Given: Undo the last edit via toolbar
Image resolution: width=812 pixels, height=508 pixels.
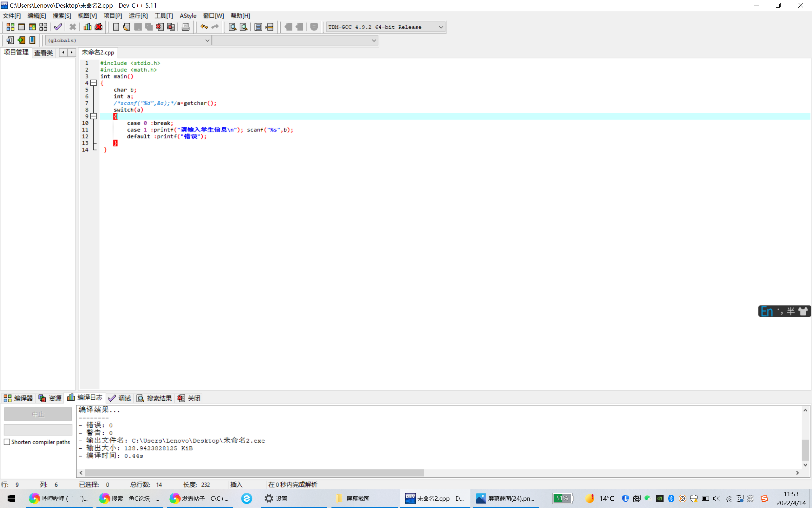Looking at the screenshot, I should pos(204,27).
